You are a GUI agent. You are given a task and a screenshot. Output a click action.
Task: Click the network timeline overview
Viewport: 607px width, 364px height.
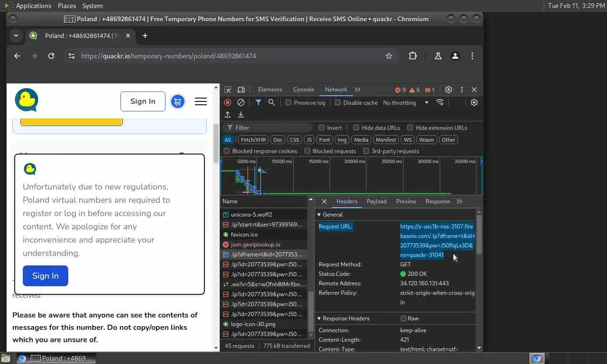click(351, 176)
